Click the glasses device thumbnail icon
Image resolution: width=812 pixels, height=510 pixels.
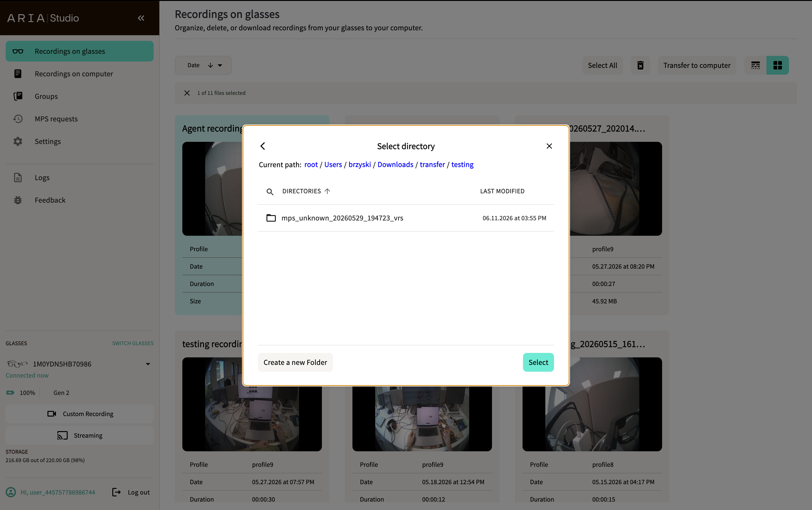click(x=17, y=364)
